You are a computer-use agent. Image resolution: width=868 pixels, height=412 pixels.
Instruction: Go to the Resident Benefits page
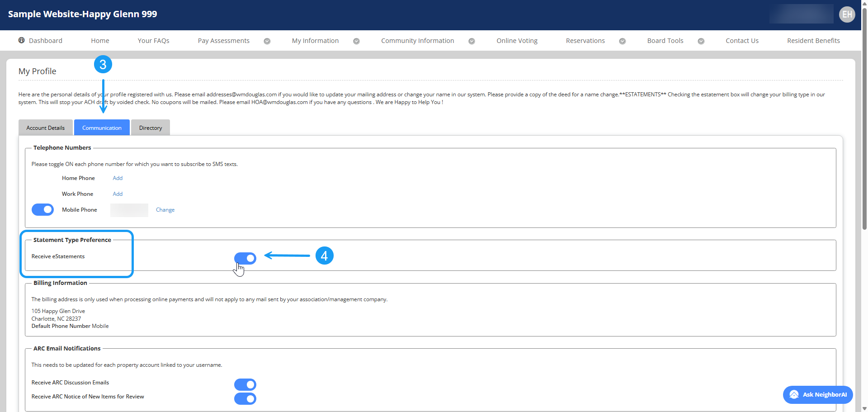[813, 41]
